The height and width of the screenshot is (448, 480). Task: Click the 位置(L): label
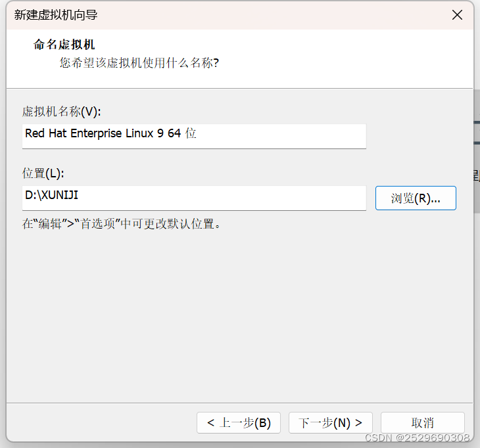43,173
